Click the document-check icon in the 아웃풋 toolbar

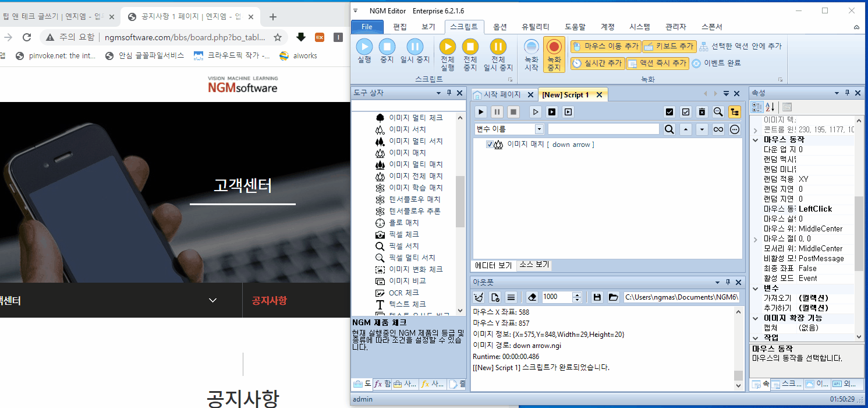(x=495, y=297)
